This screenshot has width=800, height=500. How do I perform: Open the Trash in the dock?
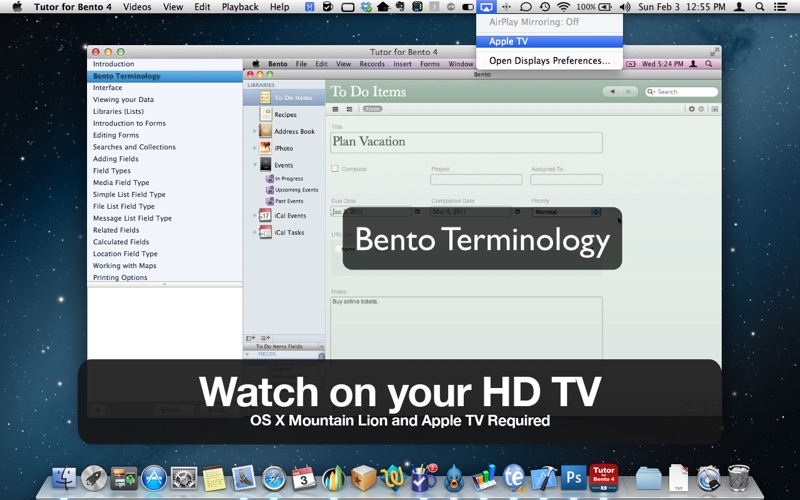point(738,478)
